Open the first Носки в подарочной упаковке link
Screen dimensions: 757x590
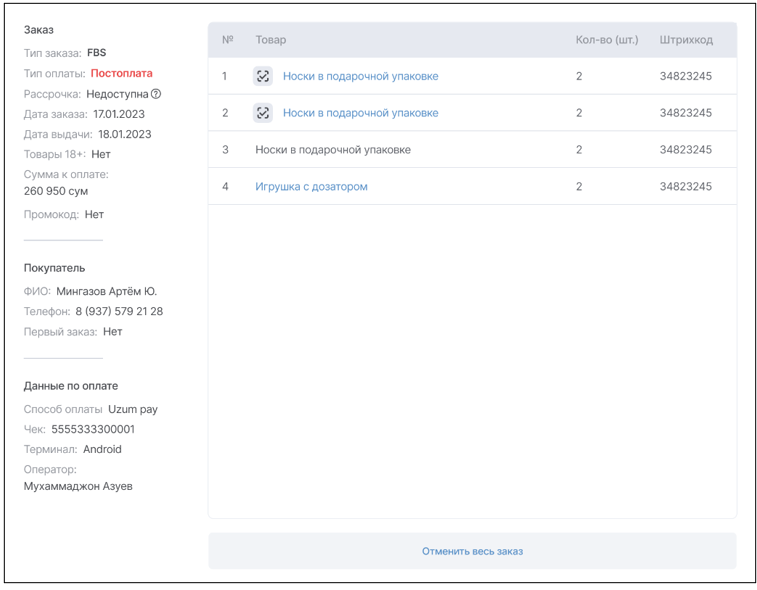point(360,76)
